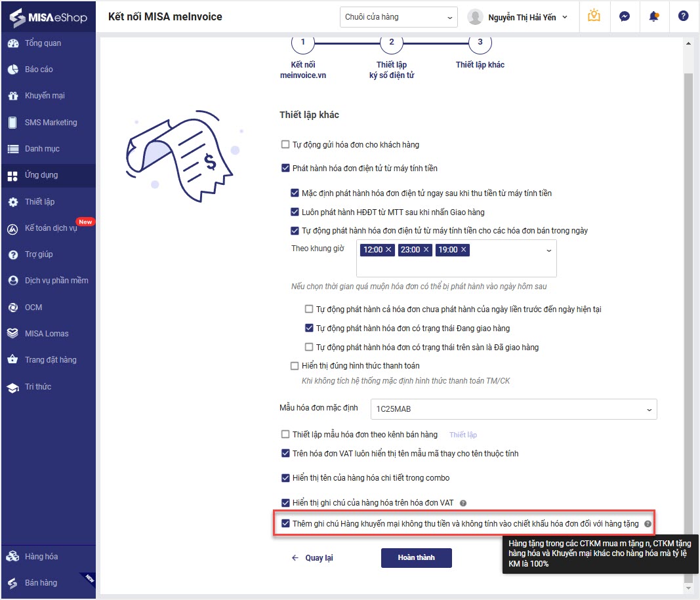Open the Messenger chat icon

[x=625, y=16]
